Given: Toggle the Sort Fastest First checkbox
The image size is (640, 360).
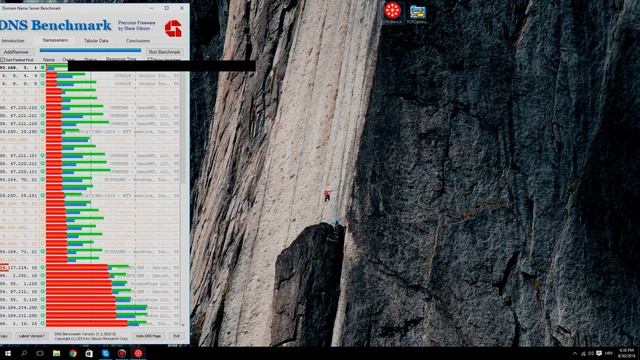Looking at the screenshot, I should [x=2, y=60].
